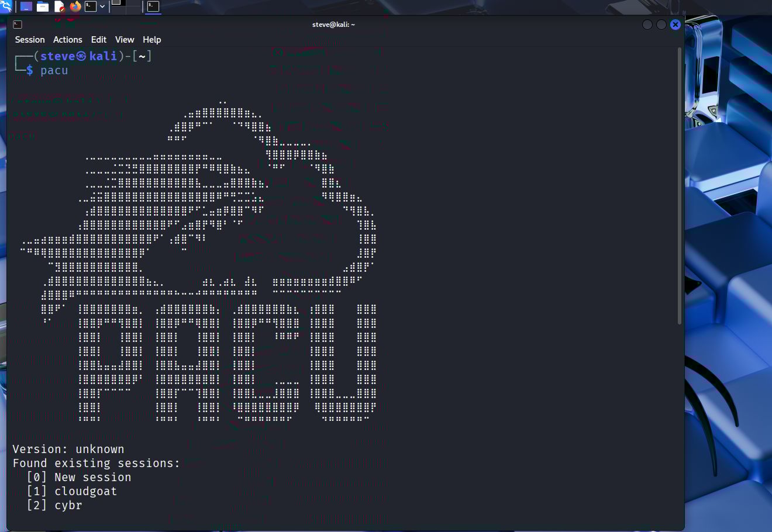Open the Session menu
This screenshot has width=772, height=532.
pos(30,40)
